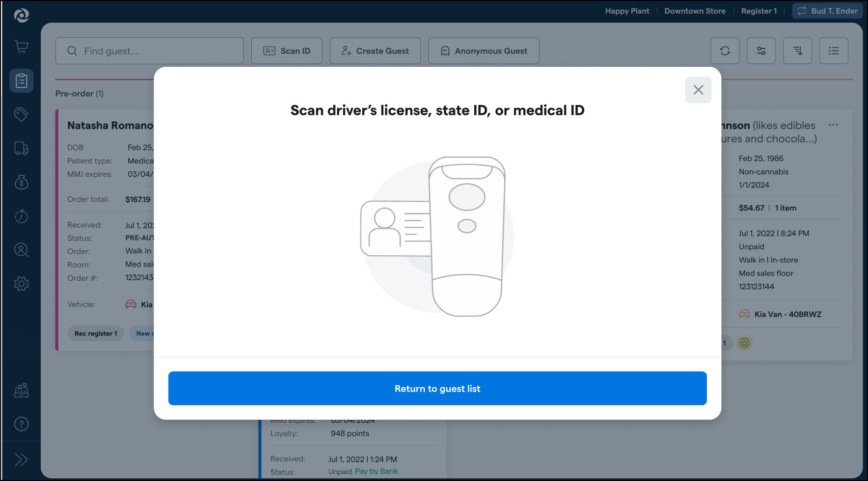Open the filter sliders icon
Screen dimensions: 868x481
761,51
